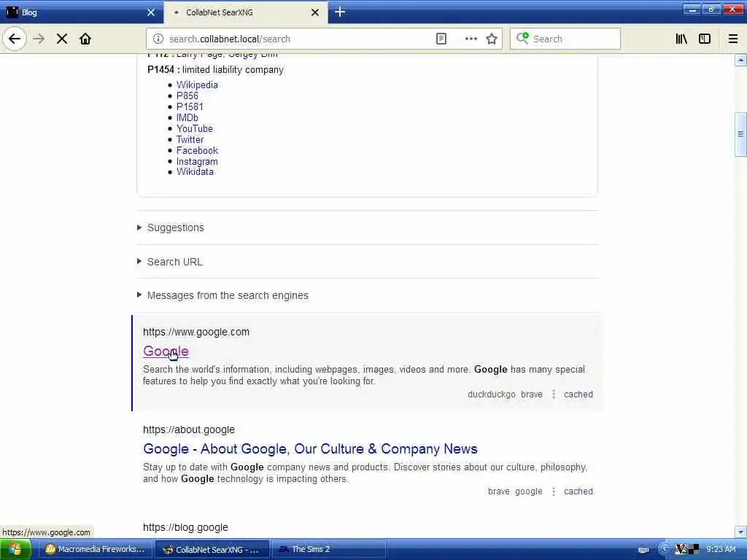Open the Google result title
Image resolution: width=747 pixels, height=560 pixels.
click(166, 351)
